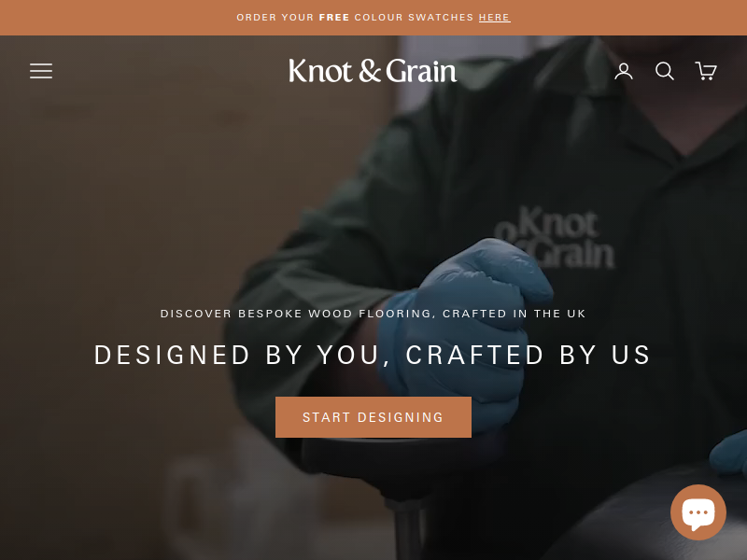The width and height of the screenshot is (747, 560).
Task: Open the chat bubble widget
Action: 698,511
